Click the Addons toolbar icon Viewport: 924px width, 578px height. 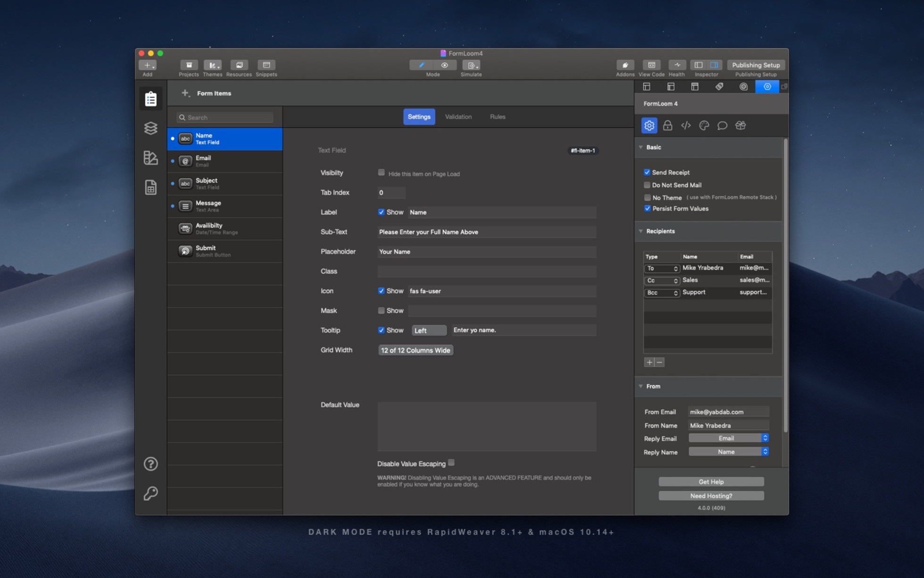(x=625, y=66)
